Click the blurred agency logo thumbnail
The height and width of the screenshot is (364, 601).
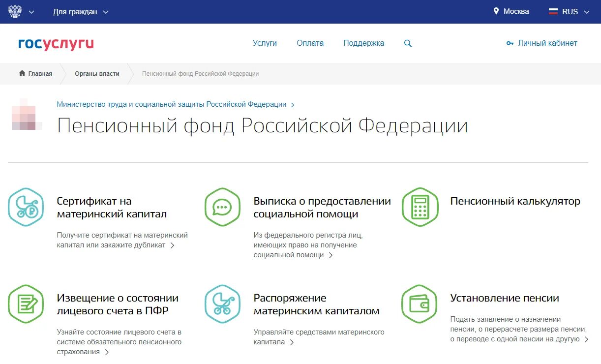pos(26,115)
